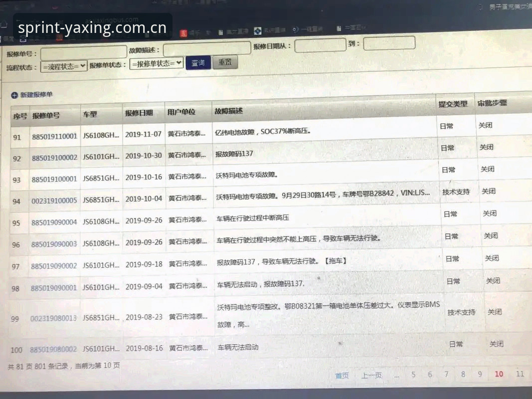Image resolution: width=532 pixels, height=399 pixels.
Task: Click the 序号 column header
Action: (20, 116)
